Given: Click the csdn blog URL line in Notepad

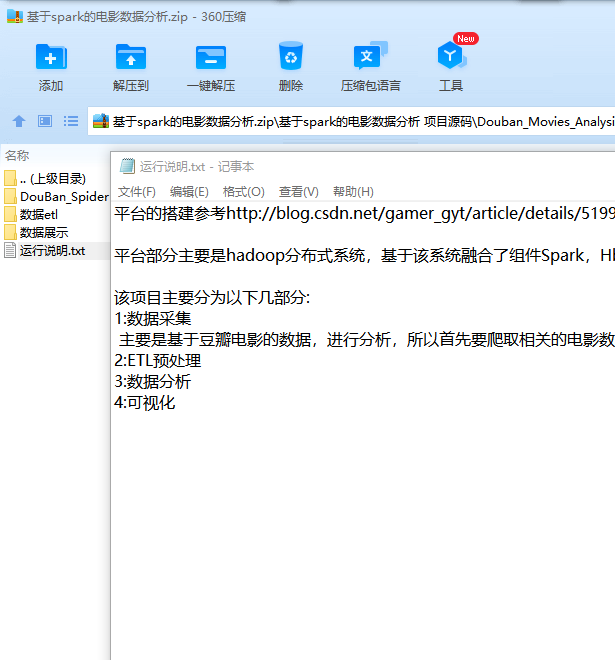Looking at the screenshot, I should coord(365,213).
